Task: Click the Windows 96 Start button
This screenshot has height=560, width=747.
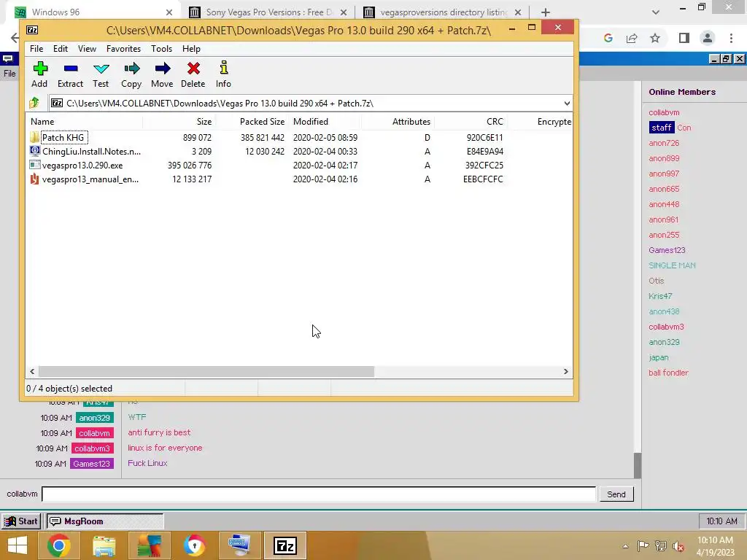Action: (21, 521)
